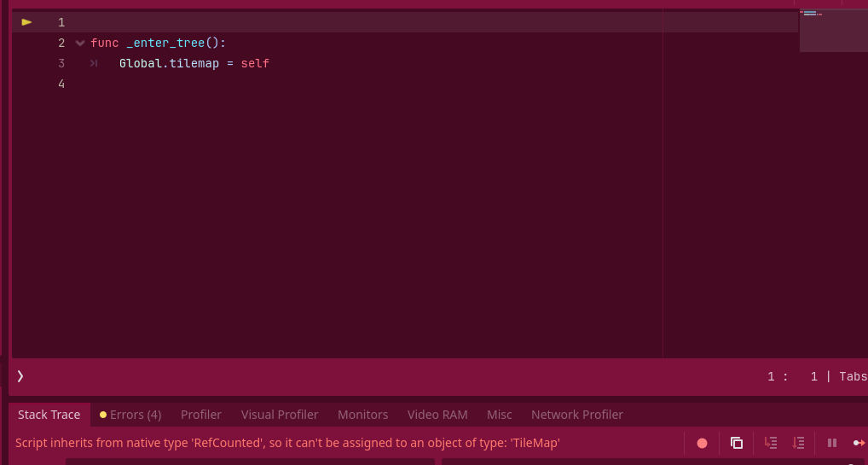The height and width of the screenshot is (465, 868).
Task: Select the Stack Trace tab
Action: point(49,415)
